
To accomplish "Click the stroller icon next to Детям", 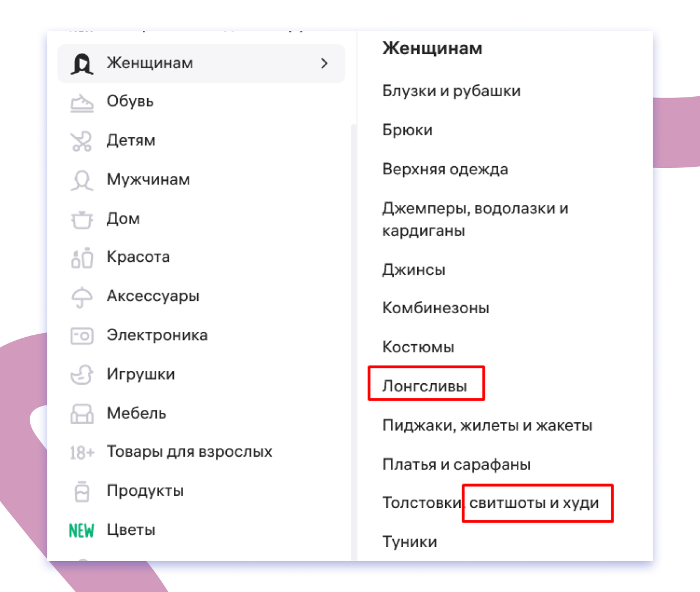I will [82, 141].
